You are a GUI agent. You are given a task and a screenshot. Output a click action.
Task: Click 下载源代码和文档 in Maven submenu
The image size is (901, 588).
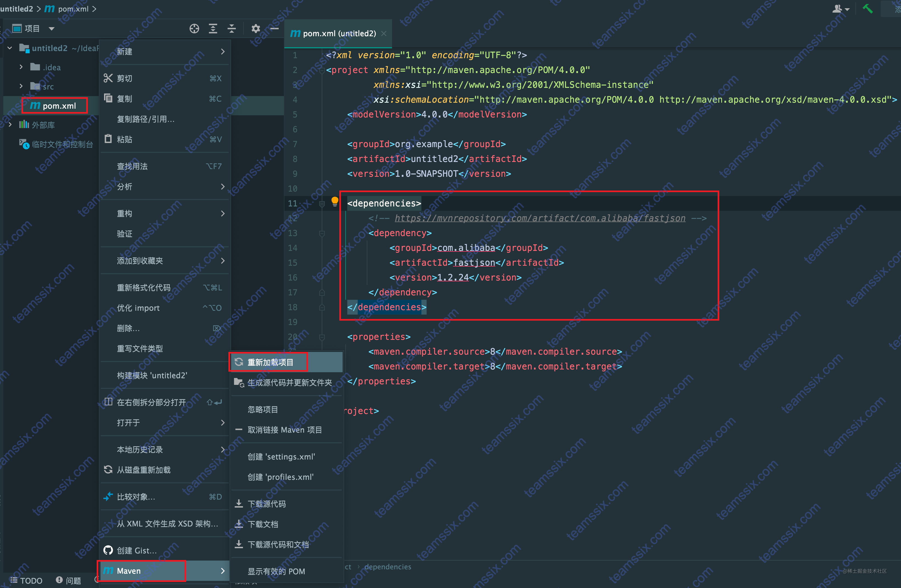287,545
